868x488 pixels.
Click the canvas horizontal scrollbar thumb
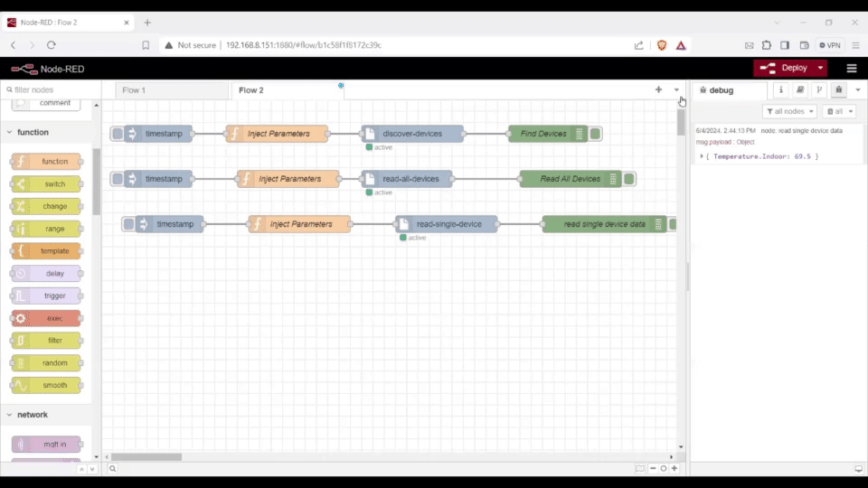click(x=146, y=457)
